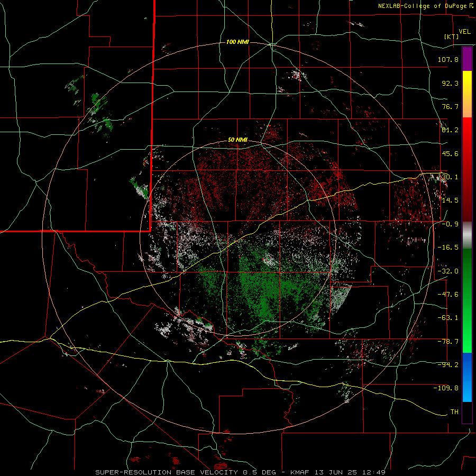This screenshot has width=476, height=476.
Task: Click the 107.8 velocity scale value
Action: pyautogui.click(x=448, y=59)
